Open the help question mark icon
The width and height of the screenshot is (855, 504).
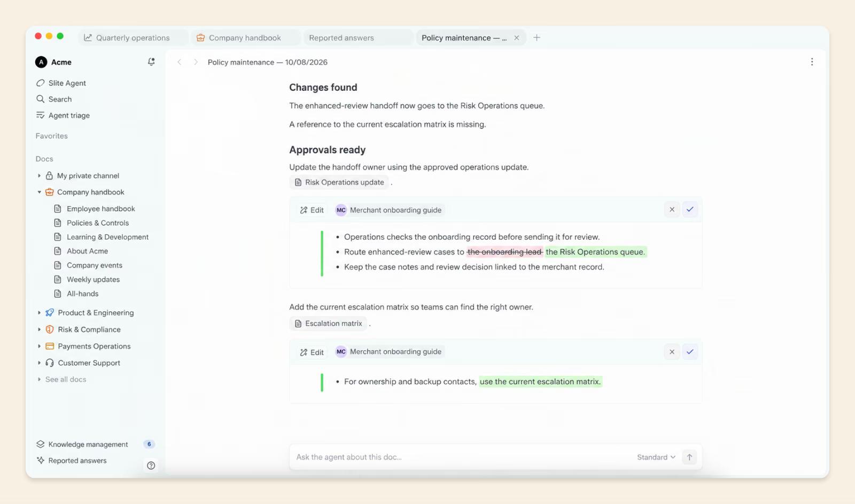[x=151, y=466]
